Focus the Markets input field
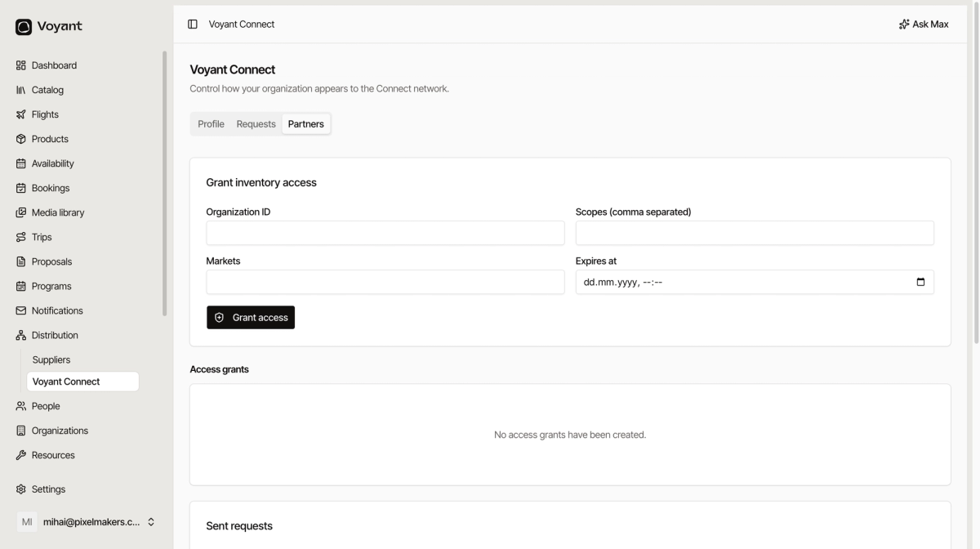980x549 pixels. pyautogui.click(x=385, y=282)
